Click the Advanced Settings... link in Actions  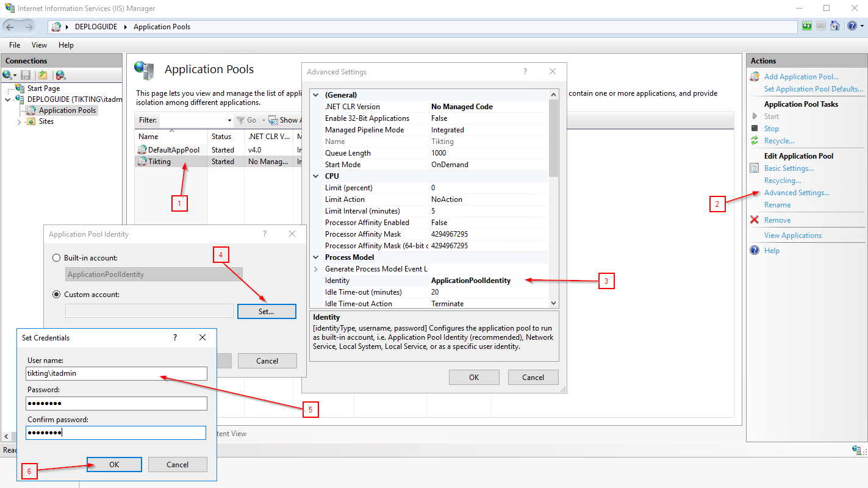[x=797, y=193]
